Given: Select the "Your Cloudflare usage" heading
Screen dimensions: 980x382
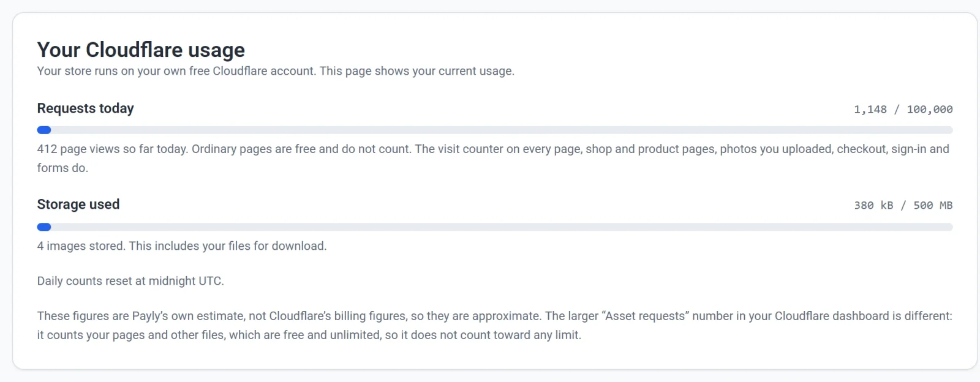Looking at the screenshot, I should 141,50.
